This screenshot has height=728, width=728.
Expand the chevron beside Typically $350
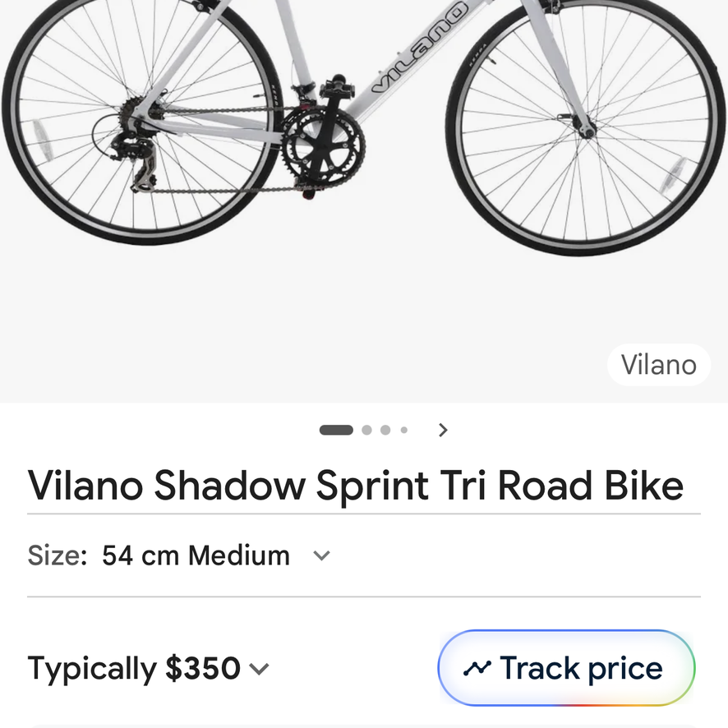point(259,669)
